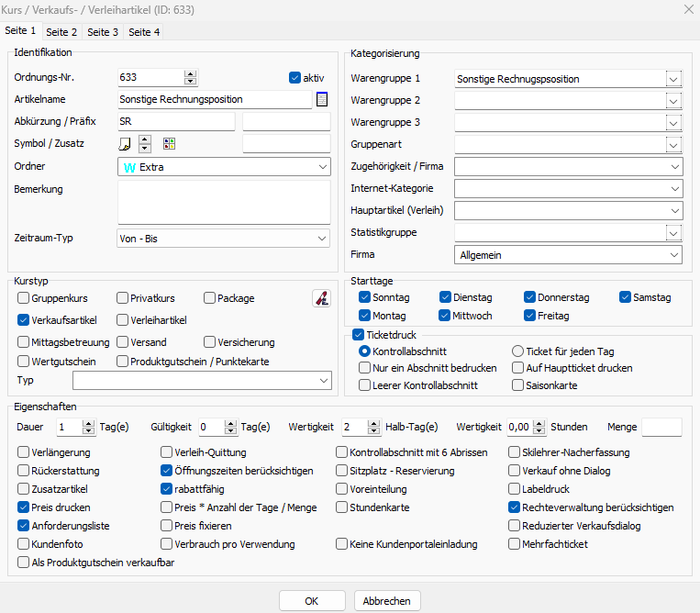The width and height of the screenshot is (700, 613).
Task: Confirm with the OK button
Action: click(x=312, y=601)
